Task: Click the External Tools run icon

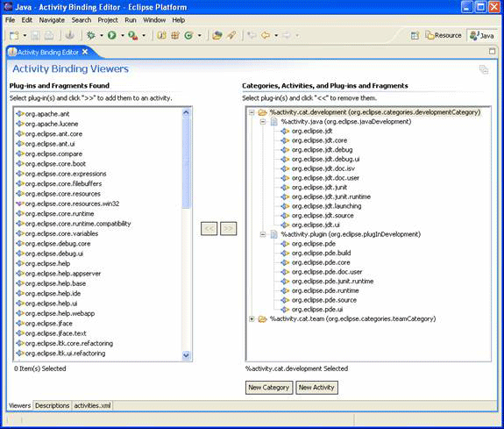Action: coord(132,35)
